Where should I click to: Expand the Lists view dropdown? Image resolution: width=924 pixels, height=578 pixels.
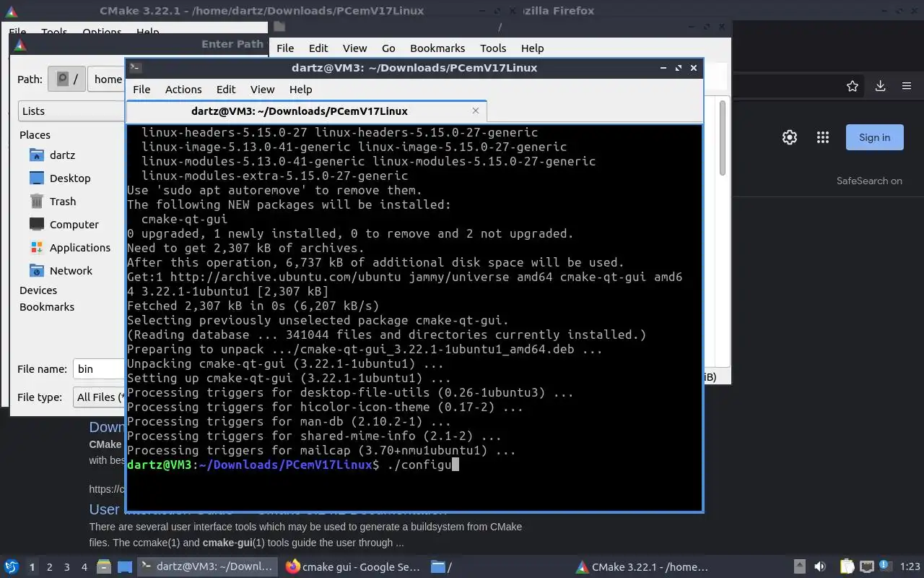(x=71, y=111)
